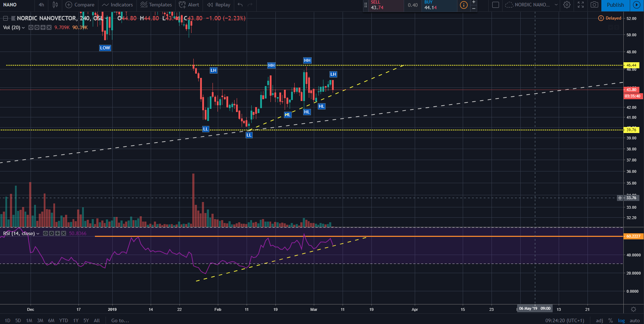Select the YTD time range
Image resolution: width=644 pixels, height=324 pixels.
tap(64, 320)
